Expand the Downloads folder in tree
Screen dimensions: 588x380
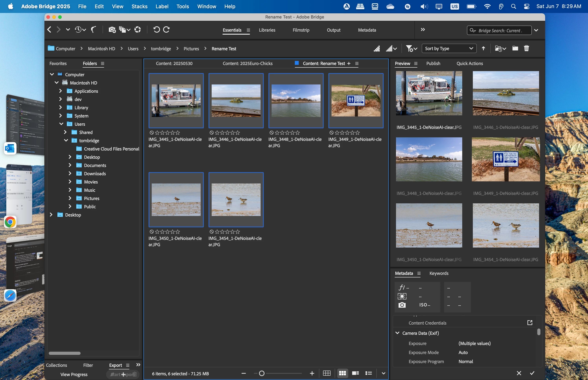tap(70, 173)
